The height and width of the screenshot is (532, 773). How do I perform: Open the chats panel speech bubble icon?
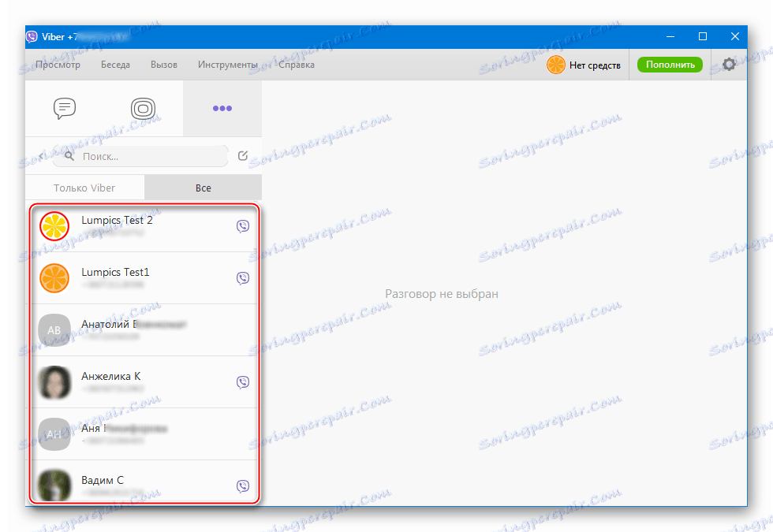[64, 109]
